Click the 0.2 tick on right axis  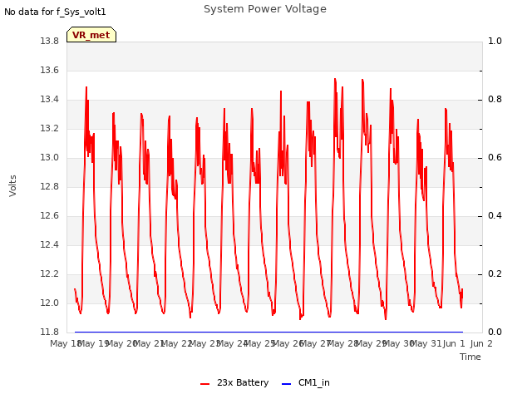[x=495, y=273]
